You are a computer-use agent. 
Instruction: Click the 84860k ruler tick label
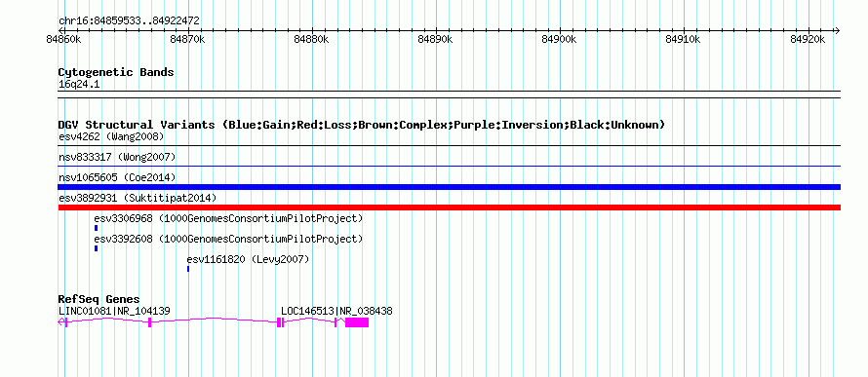pos(64,39)
